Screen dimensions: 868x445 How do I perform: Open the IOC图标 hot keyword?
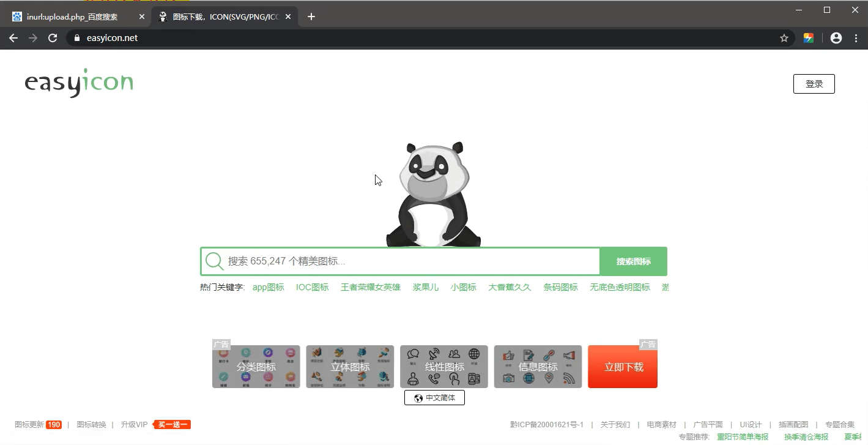313,287
